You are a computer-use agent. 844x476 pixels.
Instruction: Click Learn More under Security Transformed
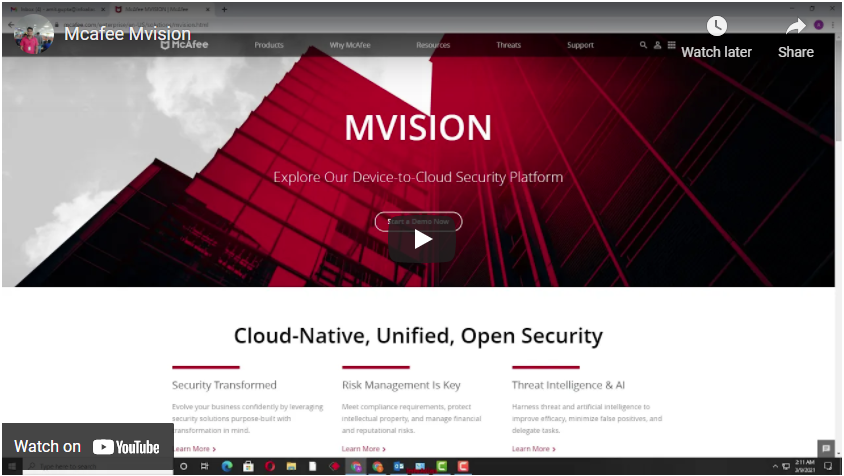coord(194,449)
